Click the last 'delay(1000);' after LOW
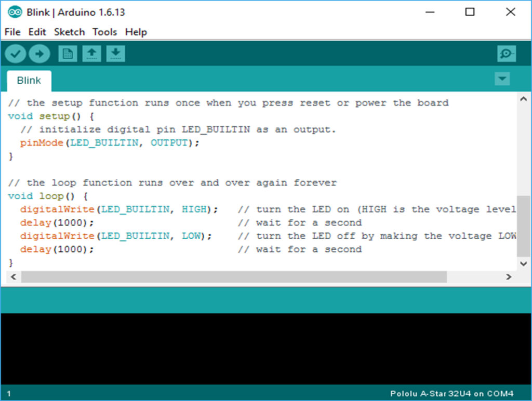532x401 pixels. [57, 249]
